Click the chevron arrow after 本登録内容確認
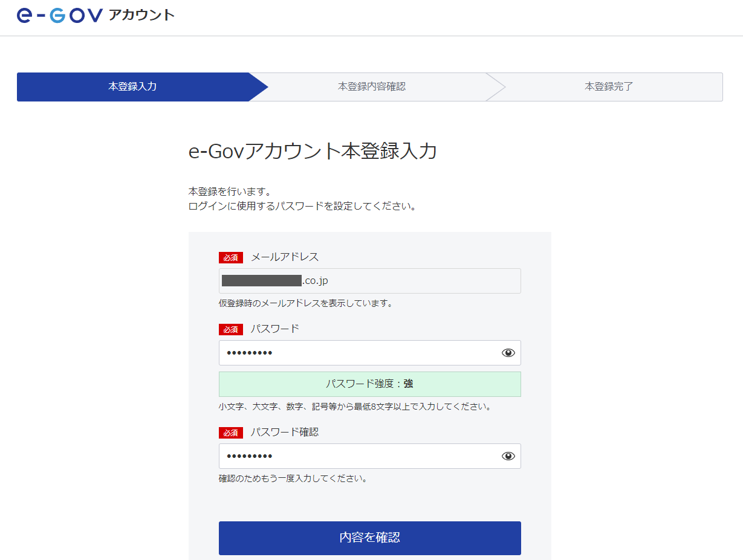The height and width of the screenshot is (560, 743). click(x=496, y=86)
